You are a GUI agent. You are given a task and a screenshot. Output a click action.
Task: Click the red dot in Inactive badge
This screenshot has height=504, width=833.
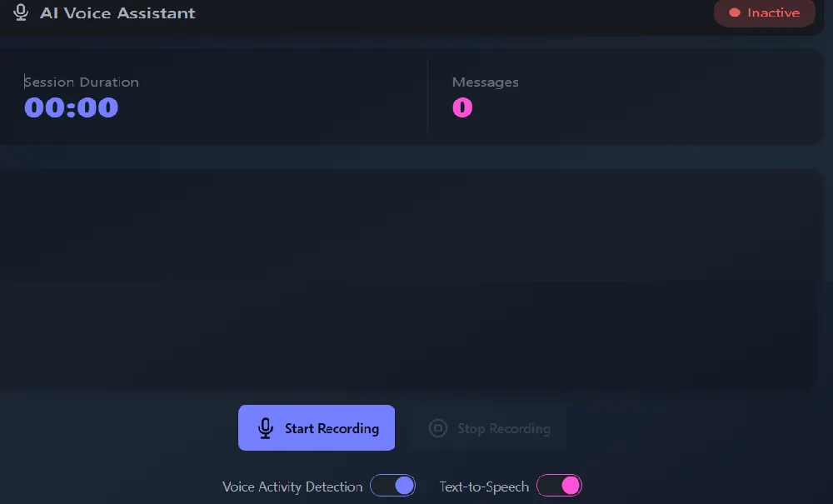(735, 12)
